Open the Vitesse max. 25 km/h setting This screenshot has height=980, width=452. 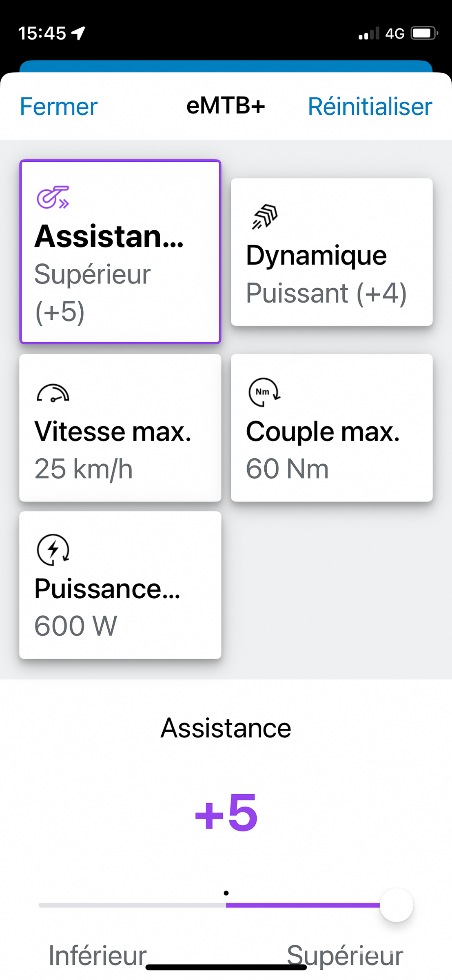pos(120,428)
